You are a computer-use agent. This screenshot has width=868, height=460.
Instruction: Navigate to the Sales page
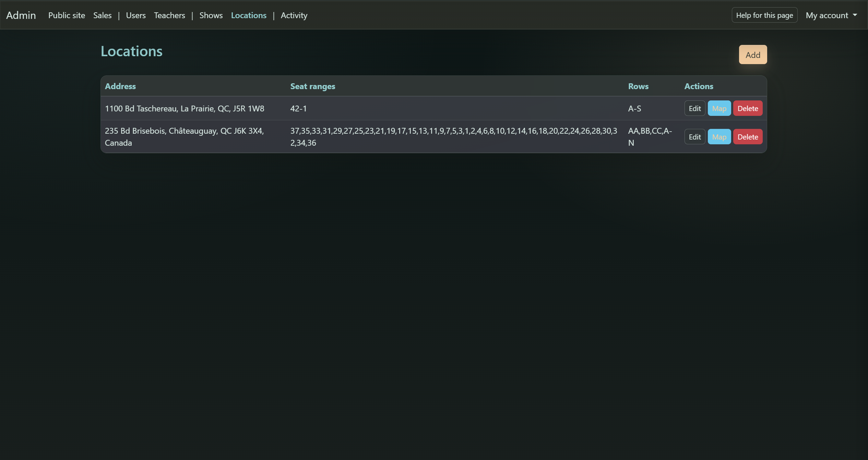coord(102,15)
